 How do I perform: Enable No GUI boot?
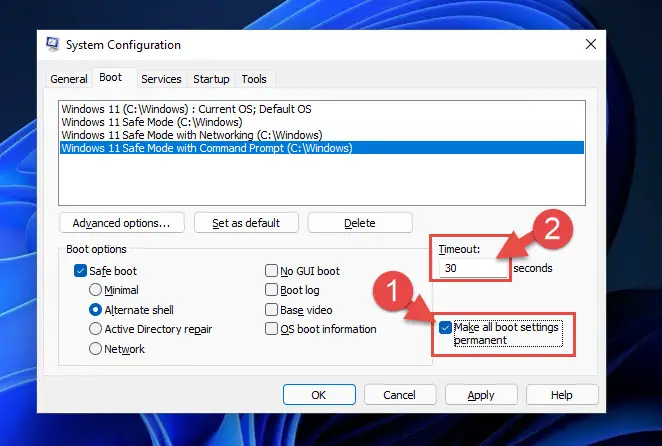271,271
